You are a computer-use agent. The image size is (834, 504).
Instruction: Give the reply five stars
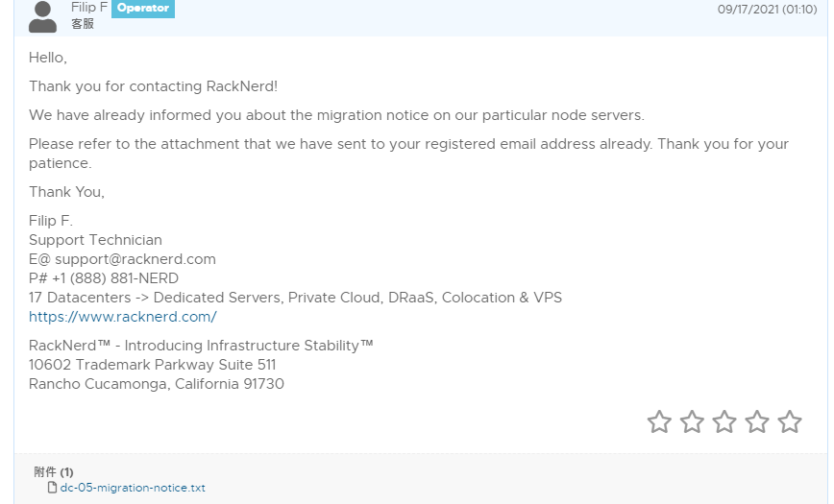[790, 421]
